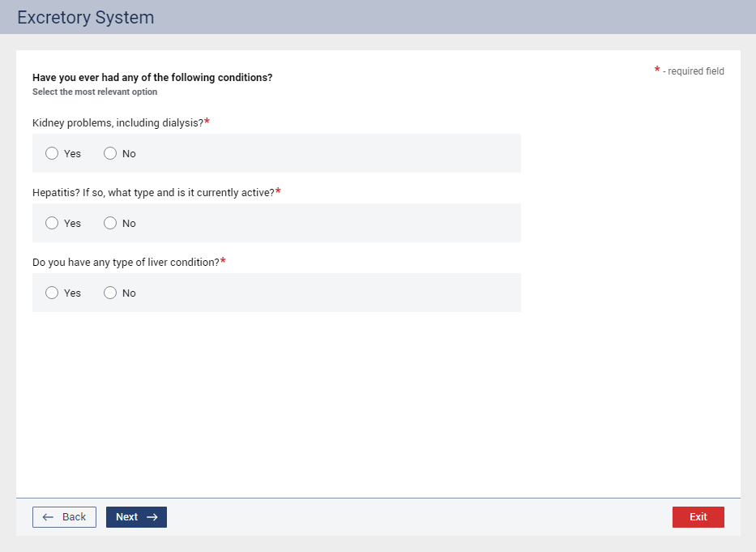Click the Excretory System page title
The height and width of the screenshot is (552, 756).
[x=85, y=17]
